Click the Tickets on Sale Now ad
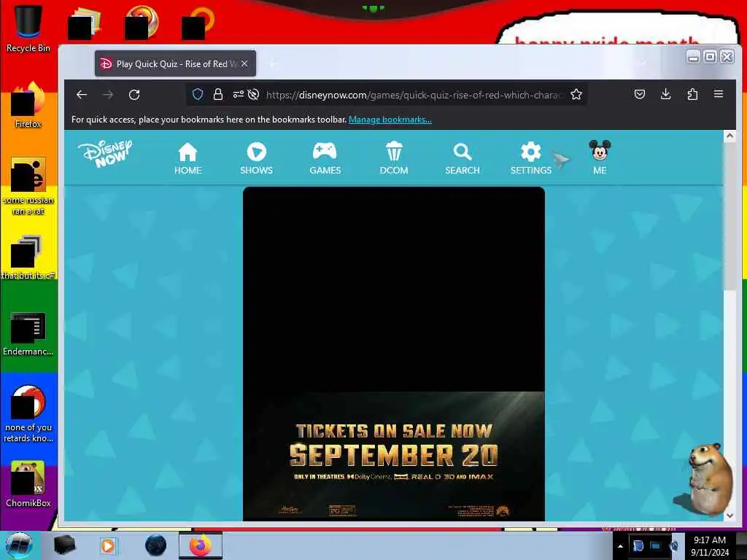The width and height of the screenshot is (747, 560). coord(393,456)
